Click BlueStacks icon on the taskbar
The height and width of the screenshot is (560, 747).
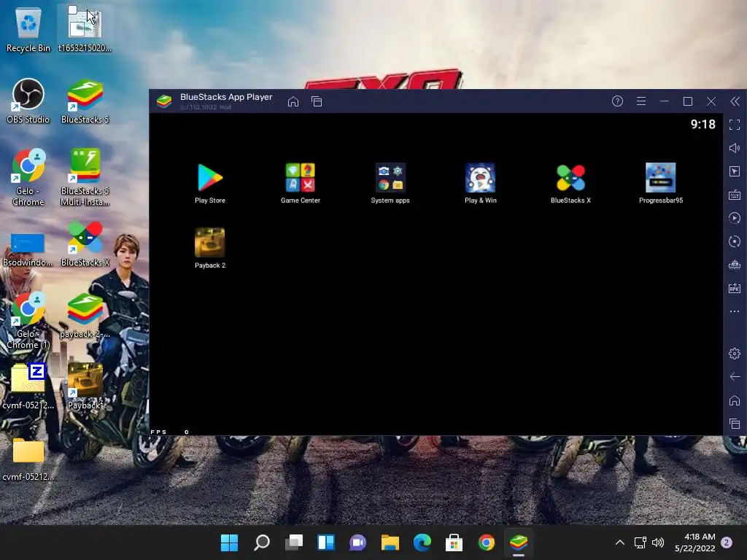pos(519,542)
